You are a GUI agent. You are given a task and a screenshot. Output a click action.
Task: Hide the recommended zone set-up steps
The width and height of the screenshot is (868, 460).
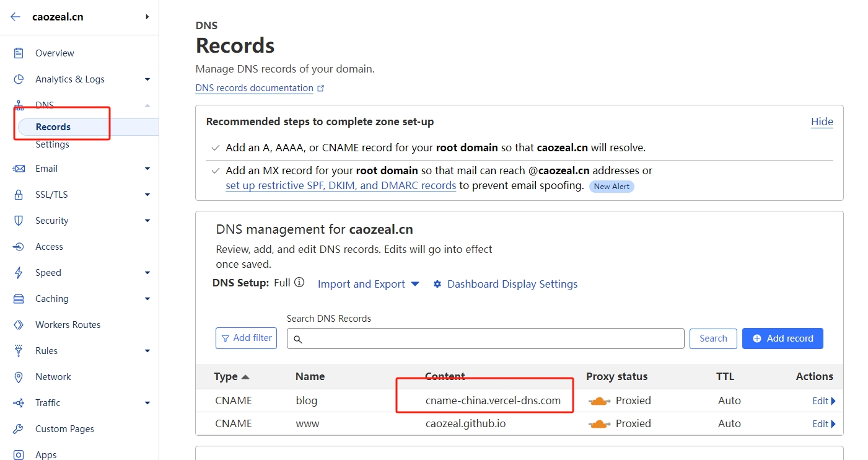[x=822, y=122]
